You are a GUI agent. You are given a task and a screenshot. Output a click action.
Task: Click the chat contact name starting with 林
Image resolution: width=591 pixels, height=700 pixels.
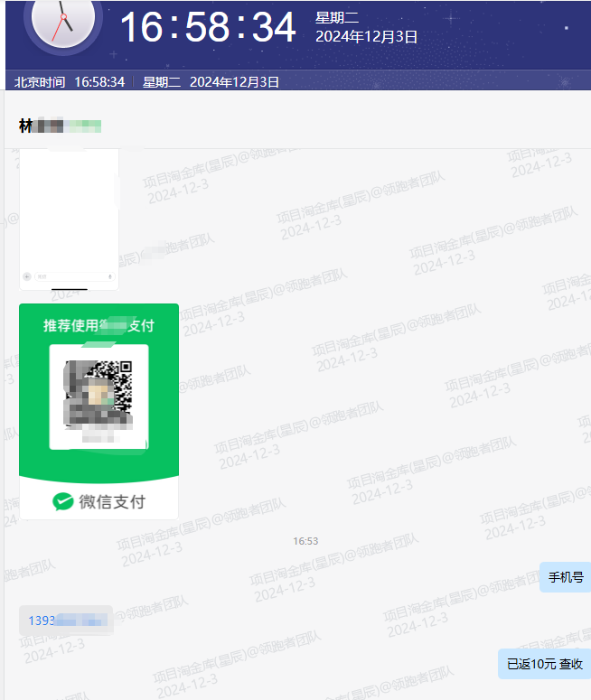coord(60,126)
